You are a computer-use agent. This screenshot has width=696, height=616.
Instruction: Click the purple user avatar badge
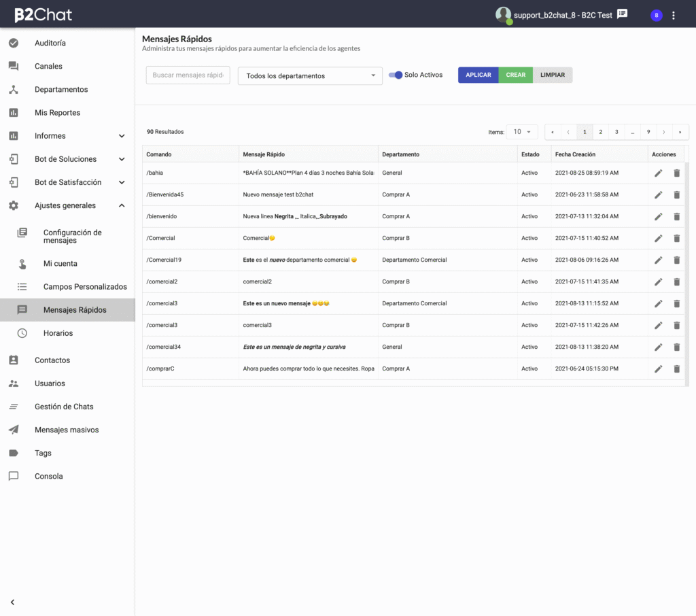(x=656, y=15)
